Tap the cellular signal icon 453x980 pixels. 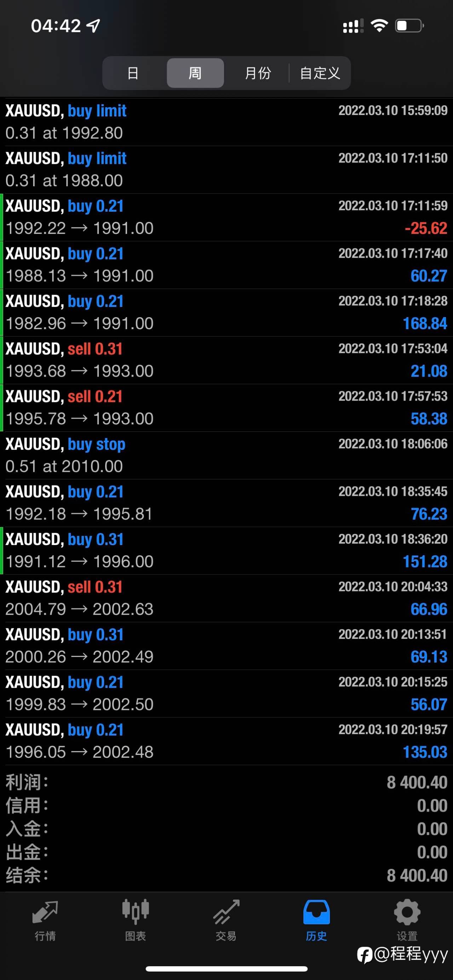pos(353,26)
